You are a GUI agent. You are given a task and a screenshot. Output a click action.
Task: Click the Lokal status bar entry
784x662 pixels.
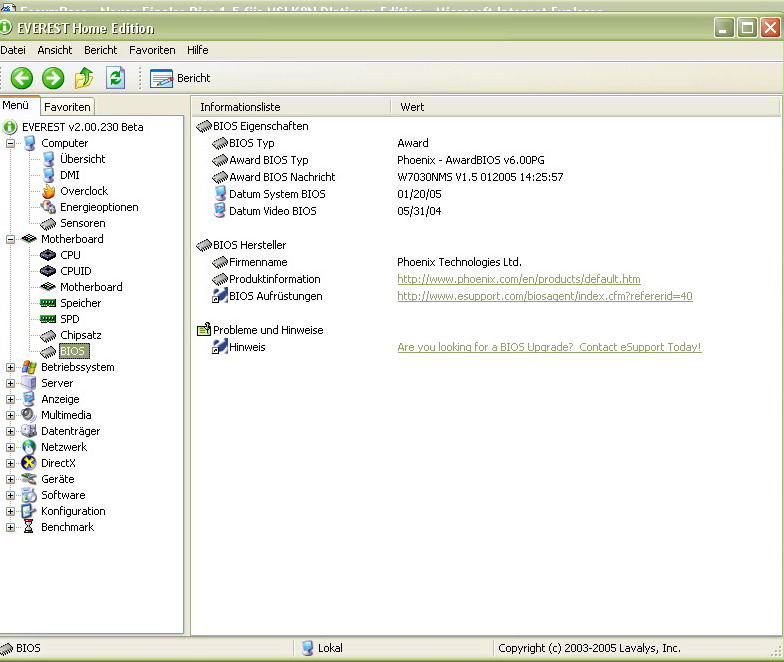tap(322, 648)
